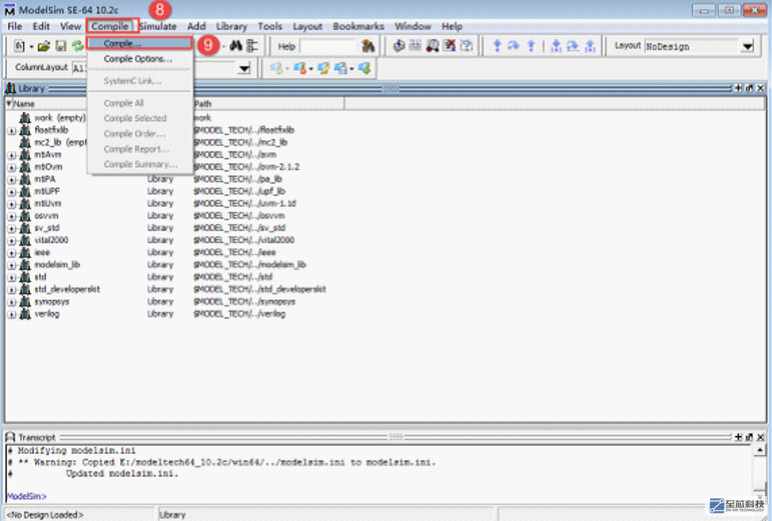
Task: Open the Bookmarks menu
Action: point(358,26)
